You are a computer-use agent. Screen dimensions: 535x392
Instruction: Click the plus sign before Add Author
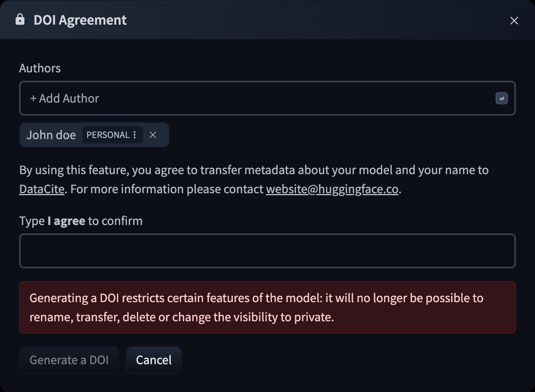[33, 99]
